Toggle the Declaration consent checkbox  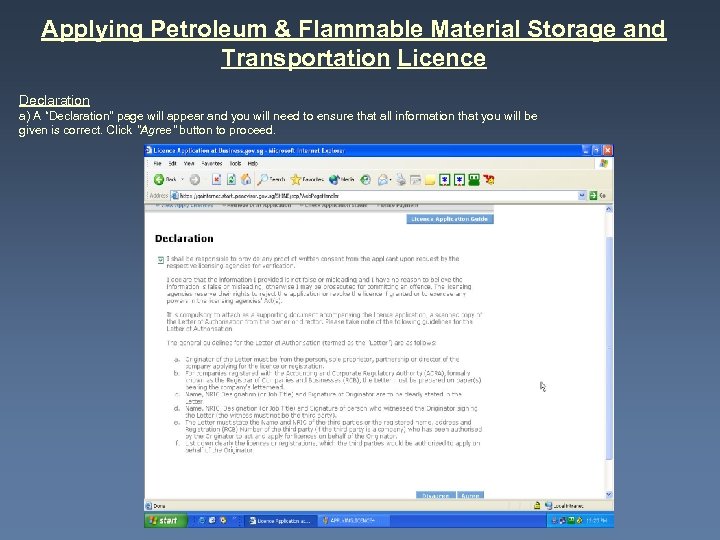coord(160,260)
